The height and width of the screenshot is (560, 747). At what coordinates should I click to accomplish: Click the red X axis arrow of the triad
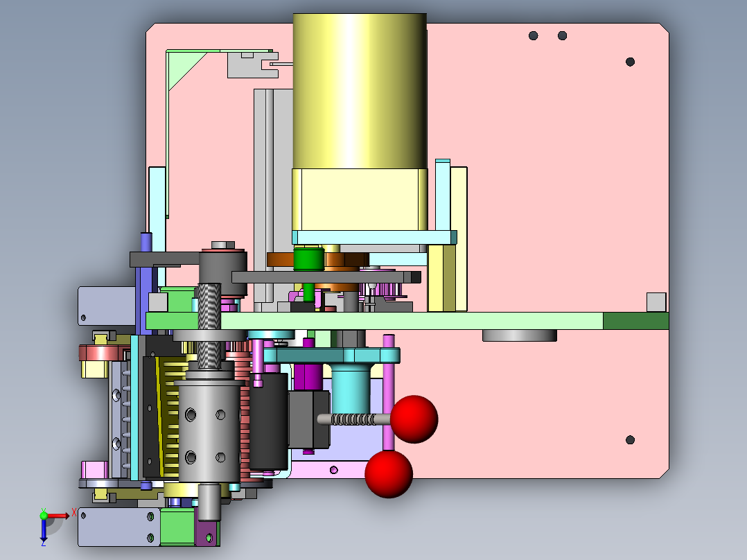(60, 516)
